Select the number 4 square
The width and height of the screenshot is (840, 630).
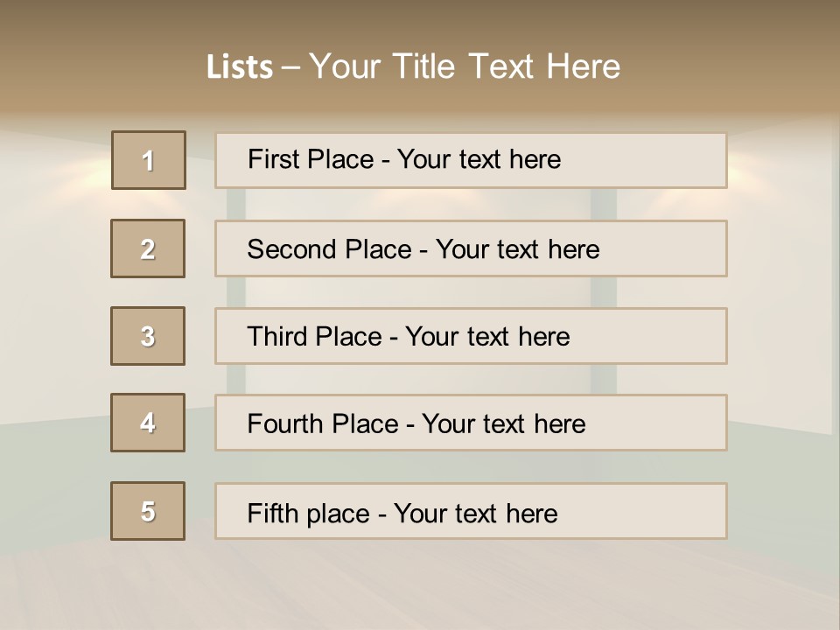tap(148, 423)
